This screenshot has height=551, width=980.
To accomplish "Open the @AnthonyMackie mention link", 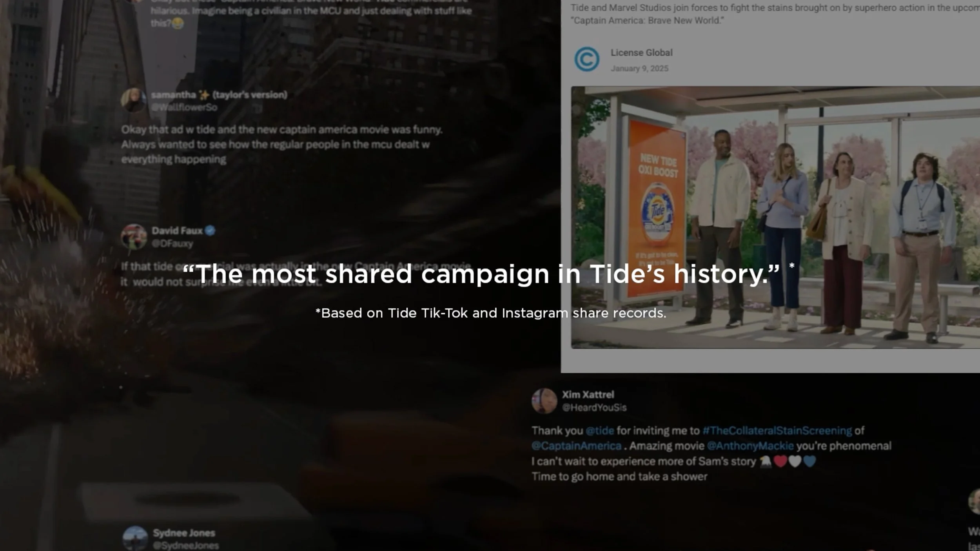I will [750, 446].
